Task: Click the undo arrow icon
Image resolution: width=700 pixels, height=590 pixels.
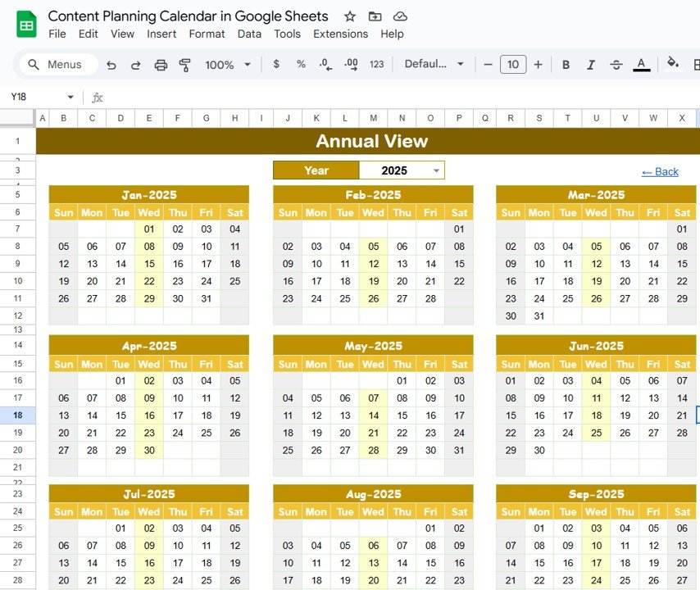Action: 111,65
